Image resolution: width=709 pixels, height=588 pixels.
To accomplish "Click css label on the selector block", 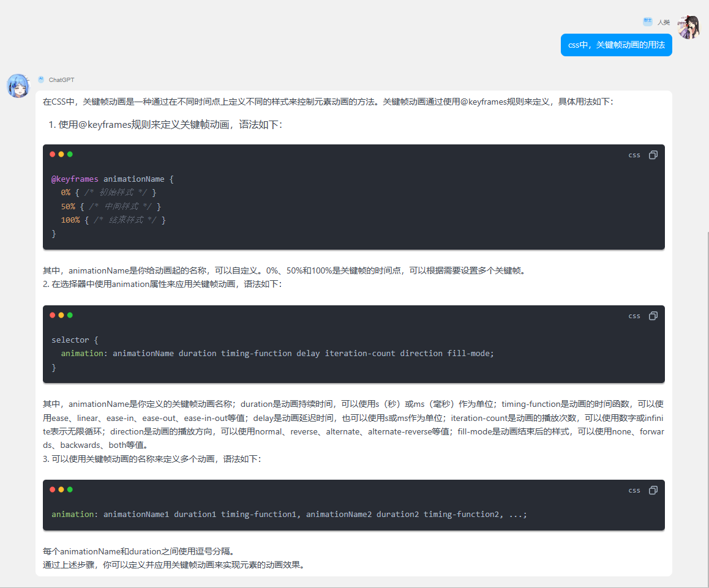I will tap(634, 316).
